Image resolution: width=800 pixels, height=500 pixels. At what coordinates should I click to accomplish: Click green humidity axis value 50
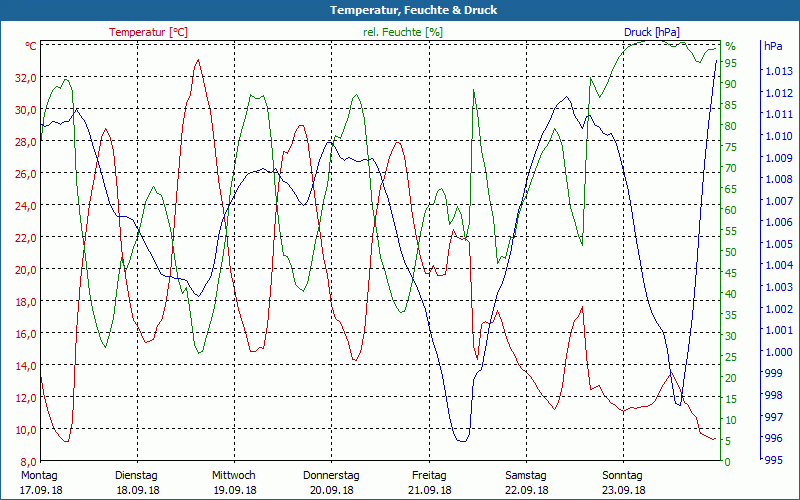coord(730,252)
